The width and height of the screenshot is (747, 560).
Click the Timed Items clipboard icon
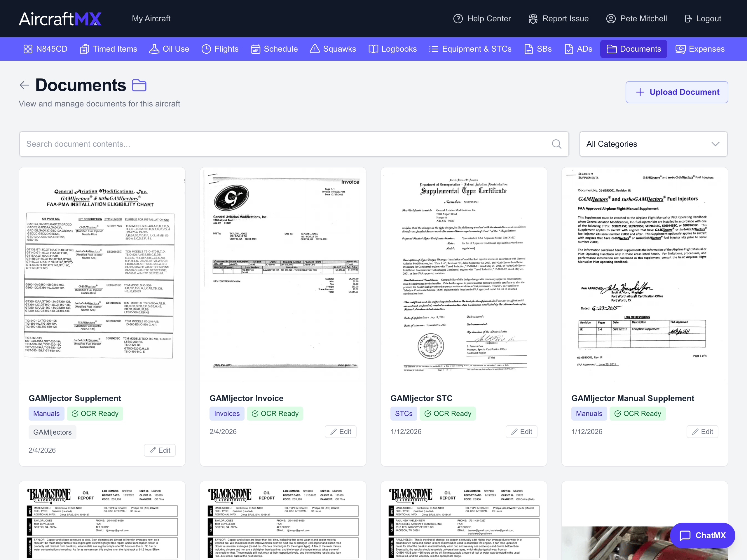tap(84, 49)
